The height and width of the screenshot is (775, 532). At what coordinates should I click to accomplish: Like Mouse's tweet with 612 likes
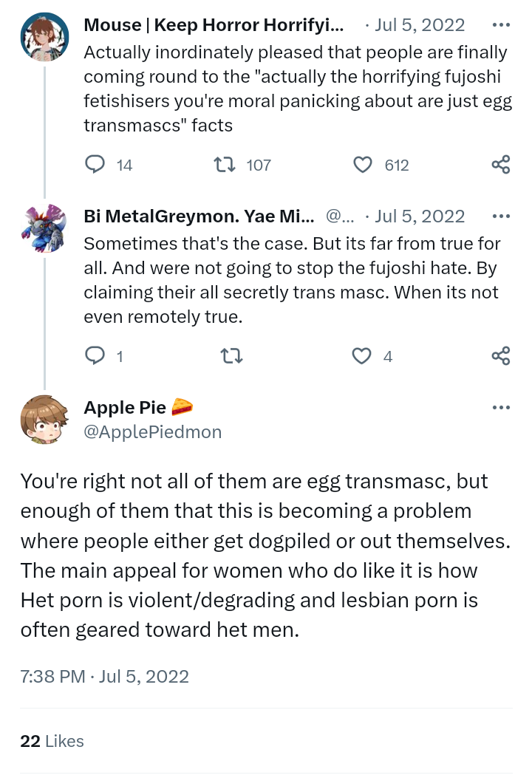(x=362, y=165)
